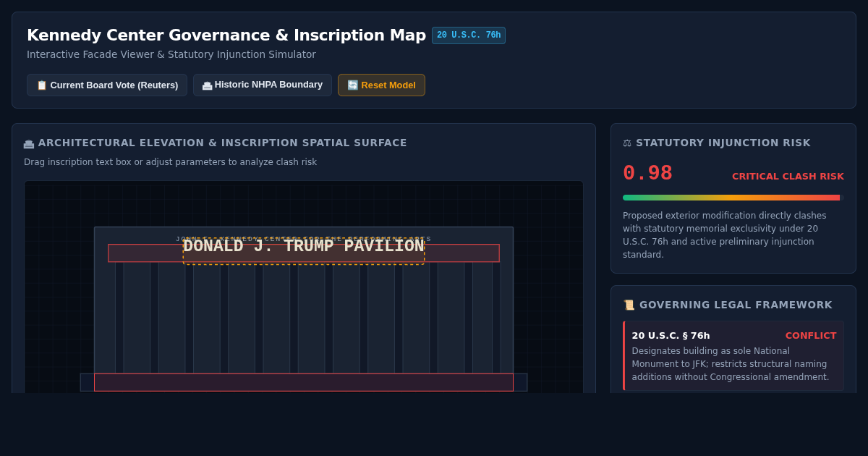Viewport: 868px width, 456px height.
Task: Click the red base plinth band of facade
Action: click(304, 382)
